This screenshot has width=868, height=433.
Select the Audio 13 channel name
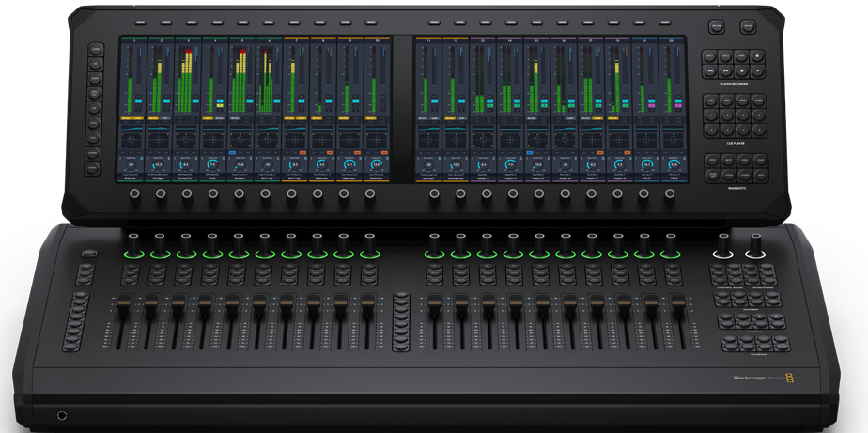[483, 178]
